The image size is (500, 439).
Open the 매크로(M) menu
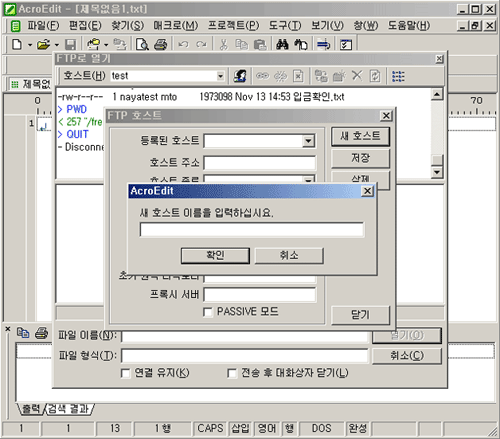[x=176, y=26]
